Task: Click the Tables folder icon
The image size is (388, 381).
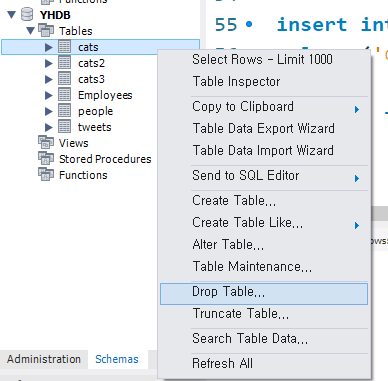Action: tap(46, 31)
